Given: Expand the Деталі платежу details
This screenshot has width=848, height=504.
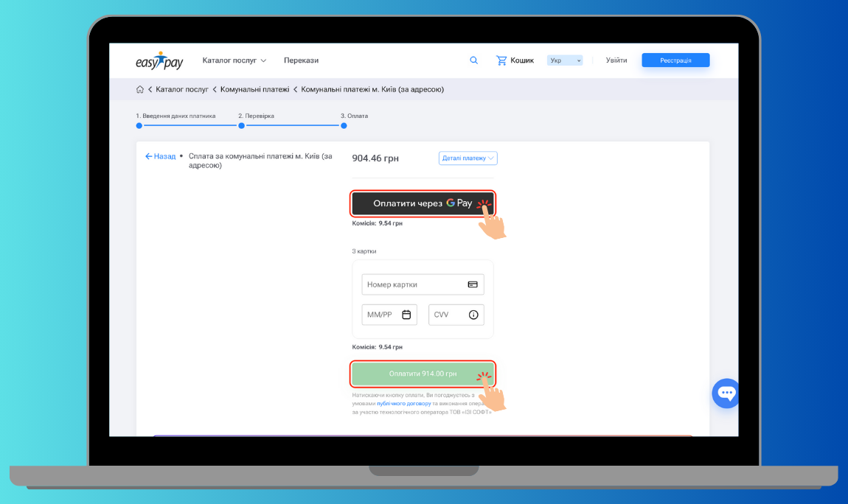Looking at the screenshot, I should pos(468,158).
